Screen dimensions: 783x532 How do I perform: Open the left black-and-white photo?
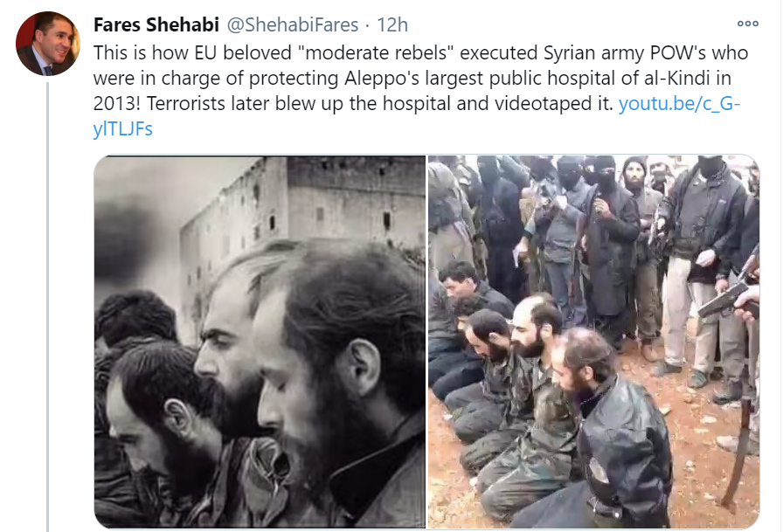(260, 342)
